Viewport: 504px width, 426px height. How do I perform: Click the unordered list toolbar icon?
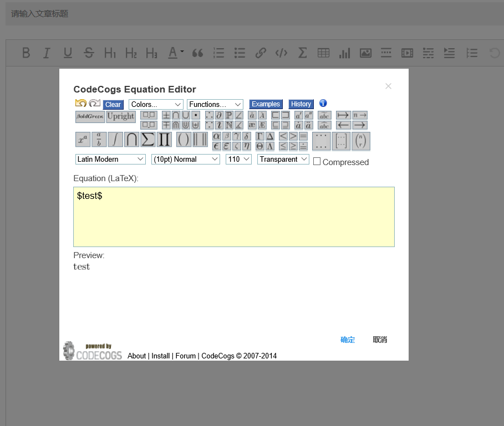click(240, 53)
